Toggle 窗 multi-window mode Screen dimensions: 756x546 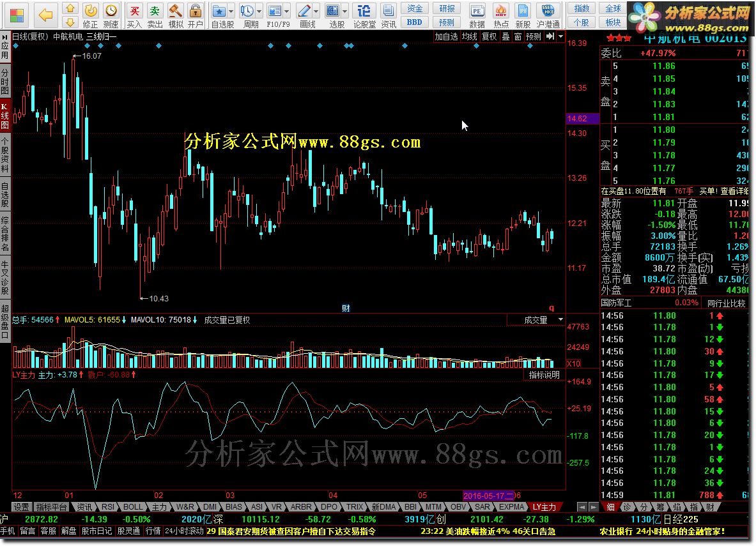click(518, 36)
